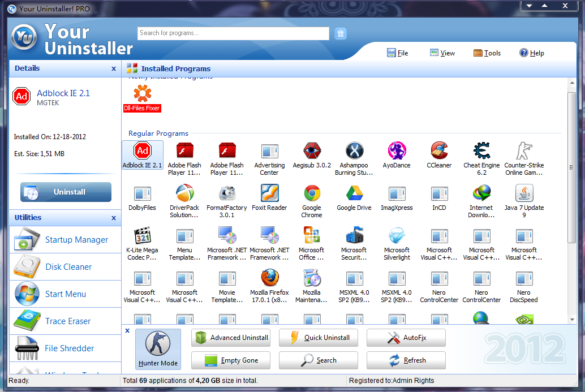Click the Empty Gone button
This screenshot has width=585, height=392.
tap(231, 360)
